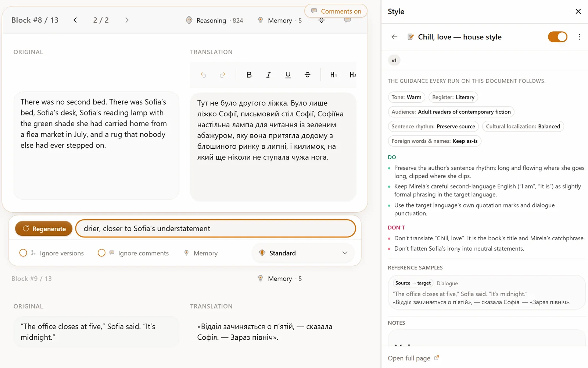Open full page link

point(413,358)
